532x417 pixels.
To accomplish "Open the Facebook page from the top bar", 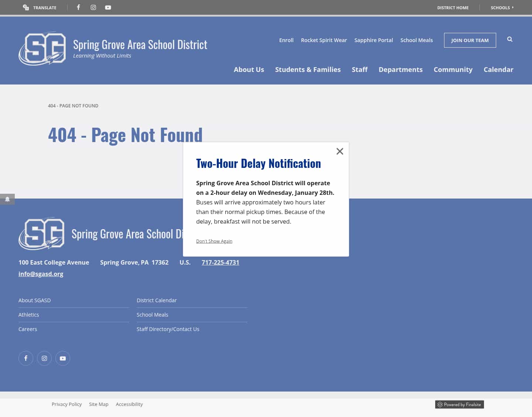I will coord(78,7).
